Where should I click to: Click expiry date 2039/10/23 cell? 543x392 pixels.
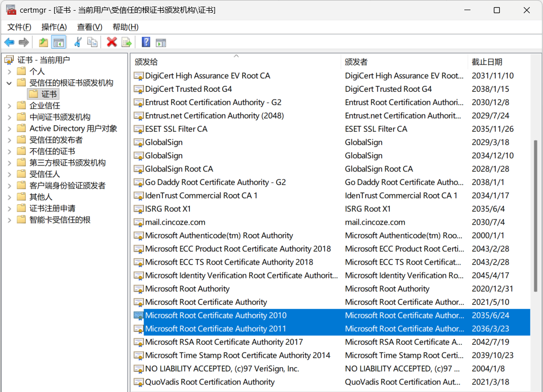pyautogui.click(x=492, y=355)
